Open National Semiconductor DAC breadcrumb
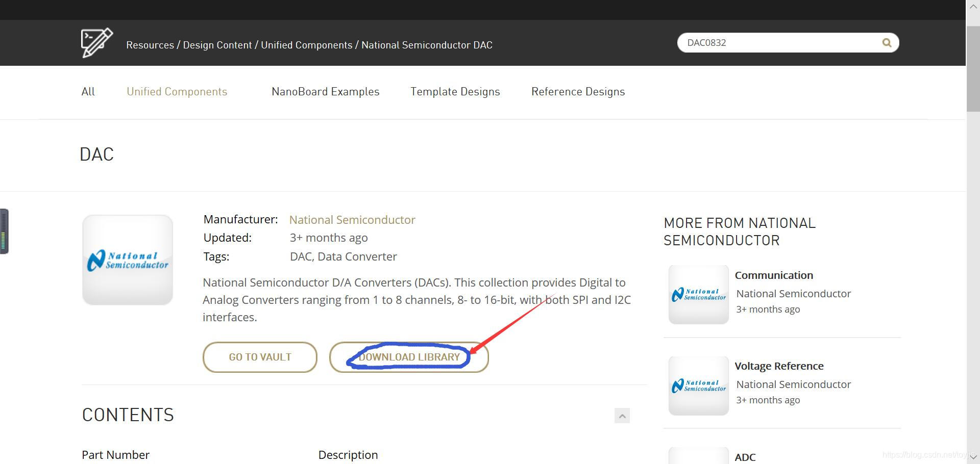Screen dimensions: 980x464 coord(427,45)
